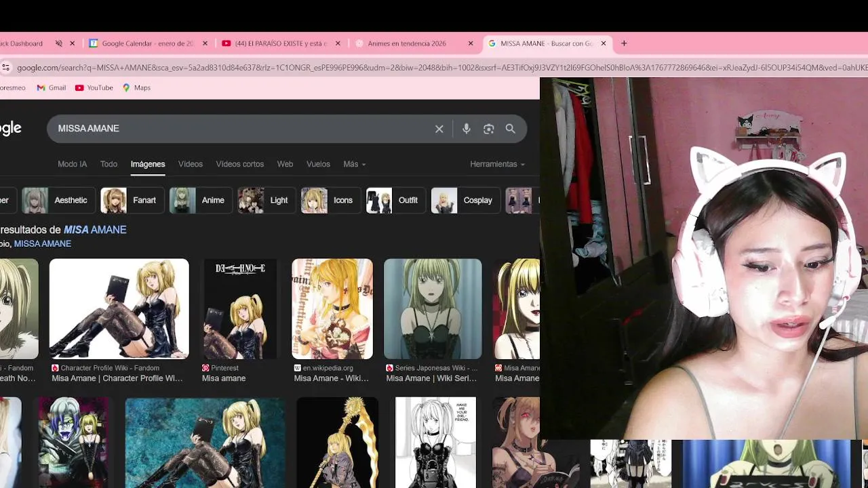Open Misa with Rem shinigami image
Image resolution: width=868 pixels, height=488 pixels.
click(x=74, y=443)
